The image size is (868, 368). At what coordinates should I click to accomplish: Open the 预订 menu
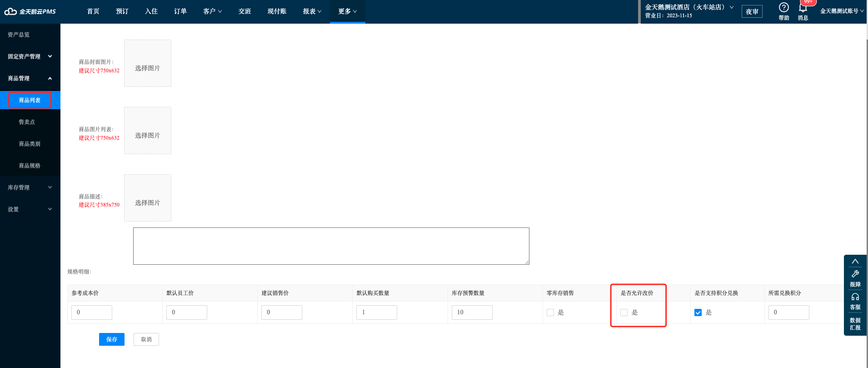(x=122, y=11)
